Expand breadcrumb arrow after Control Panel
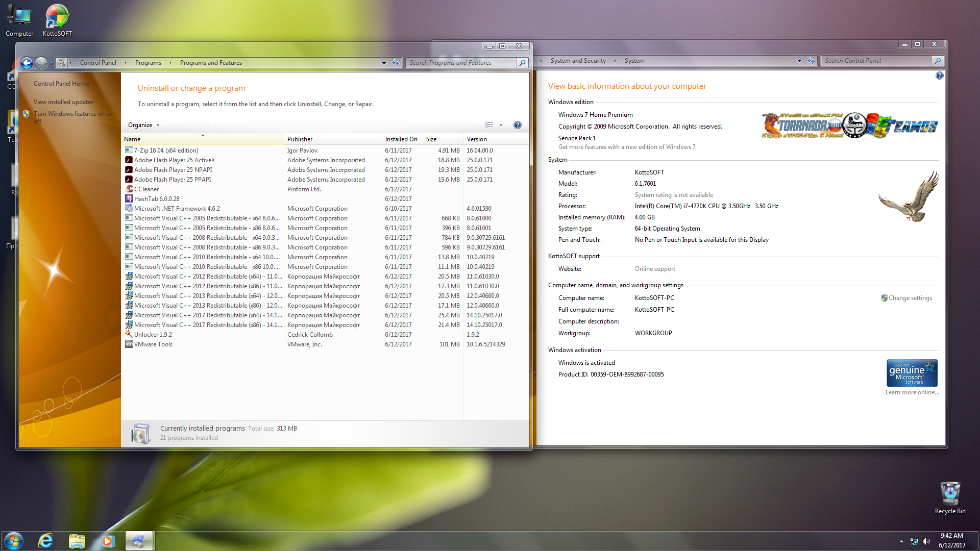Screen dimensions: 980x551 126,63
